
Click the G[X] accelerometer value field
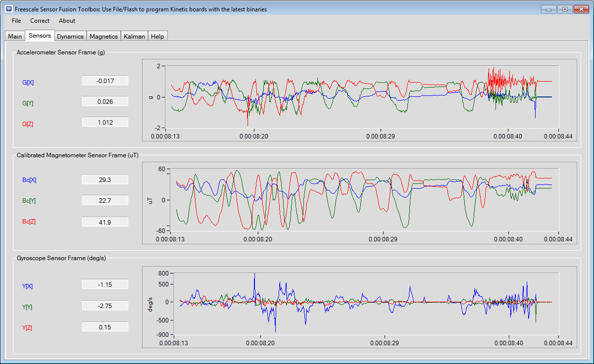point(105,81)
